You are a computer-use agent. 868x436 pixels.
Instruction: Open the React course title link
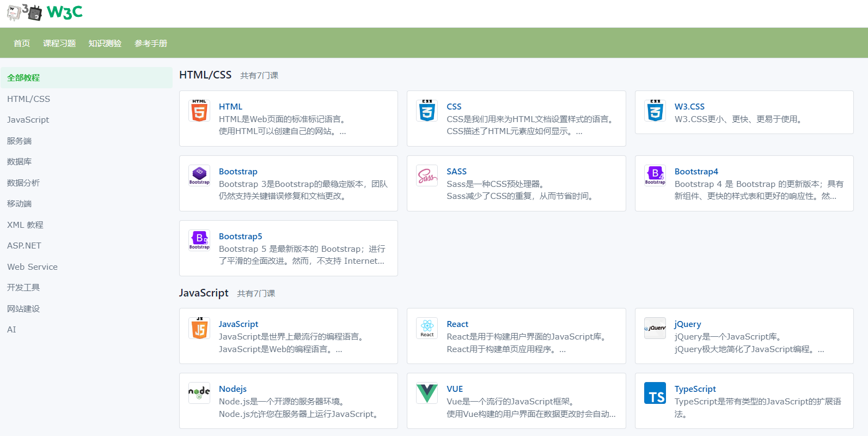[457, 324]
